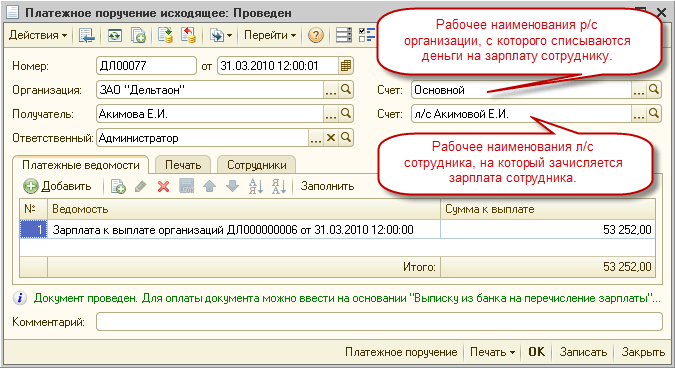The image size is (675, 368).
Task: Delete row with the red X icon
Action: click(164, 186)
